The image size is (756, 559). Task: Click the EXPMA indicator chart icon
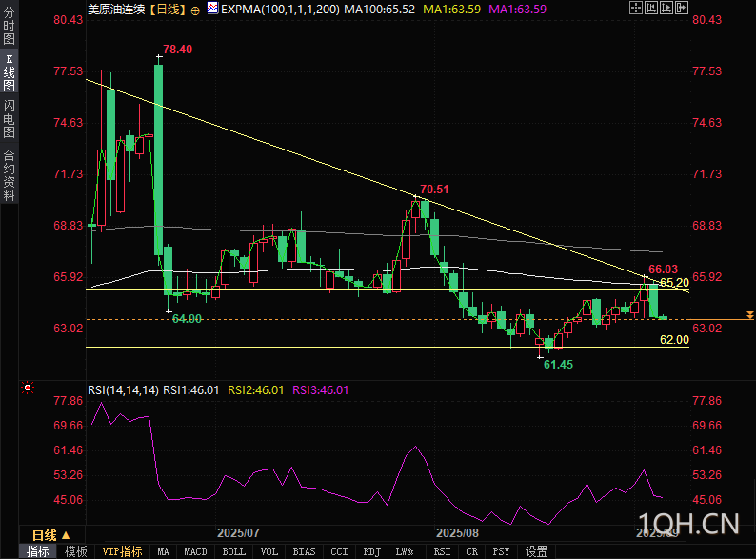(211, 10)
